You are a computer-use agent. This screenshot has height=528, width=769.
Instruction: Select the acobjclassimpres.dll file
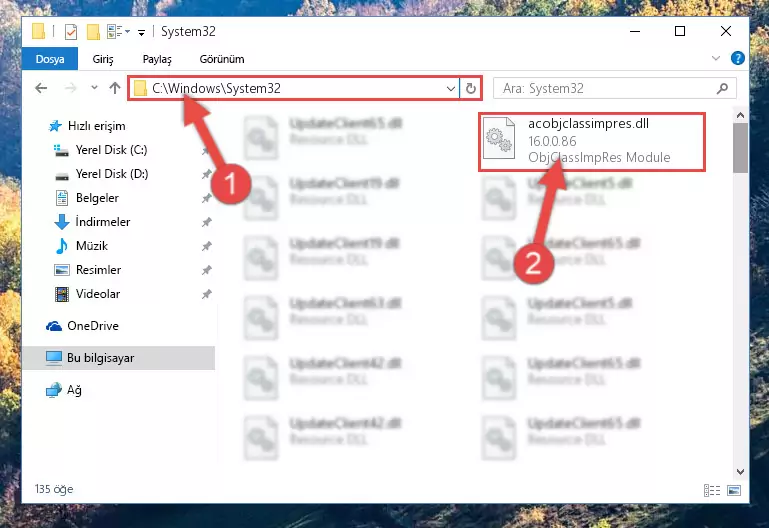pos(592,142)
